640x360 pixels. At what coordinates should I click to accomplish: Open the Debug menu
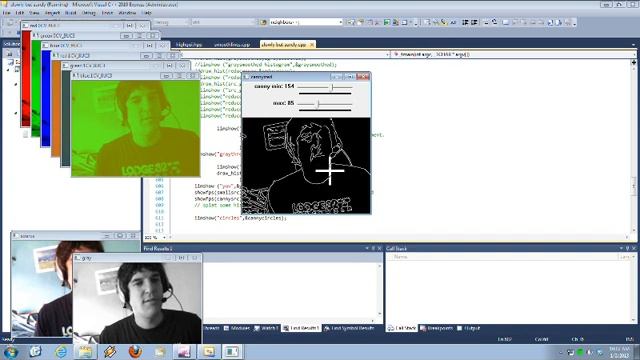[89, 13]
